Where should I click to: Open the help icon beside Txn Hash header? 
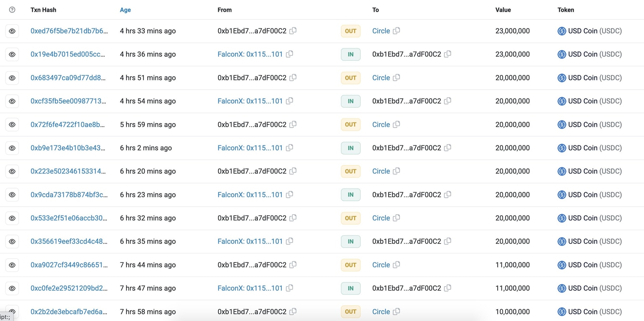click(12, 9)
